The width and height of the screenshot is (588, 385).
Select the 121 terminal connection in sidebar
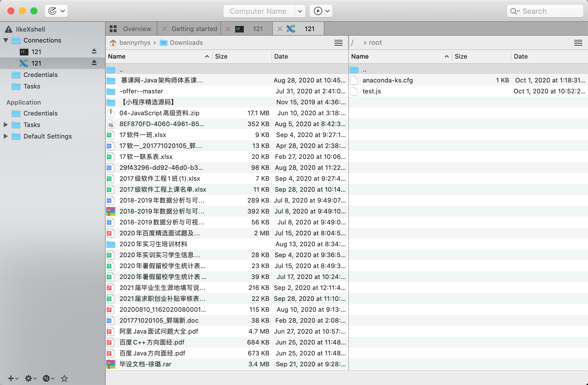click(53, 52)
